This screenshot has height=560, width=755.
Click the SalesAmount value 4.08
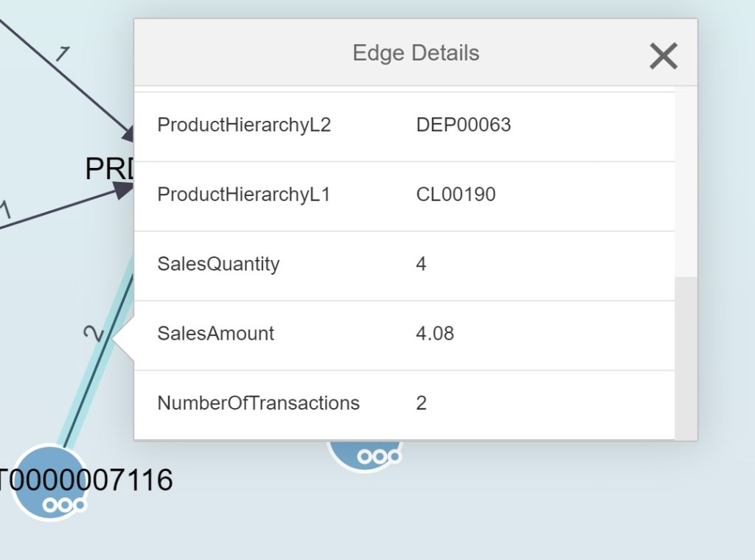435,334
